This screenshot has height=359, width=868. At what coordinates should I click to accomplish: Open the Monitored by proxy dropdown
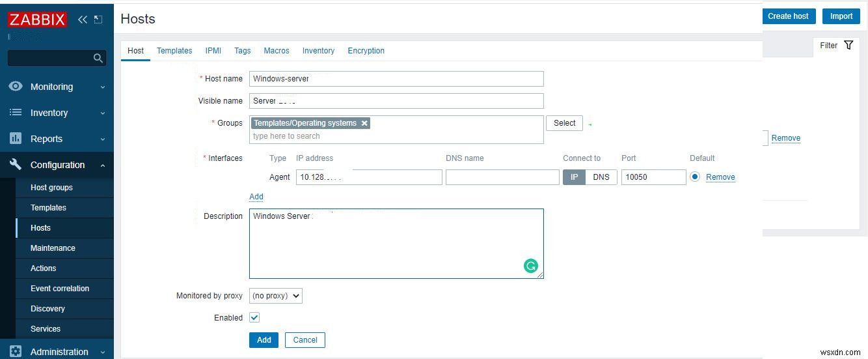(x=276, y=296)
